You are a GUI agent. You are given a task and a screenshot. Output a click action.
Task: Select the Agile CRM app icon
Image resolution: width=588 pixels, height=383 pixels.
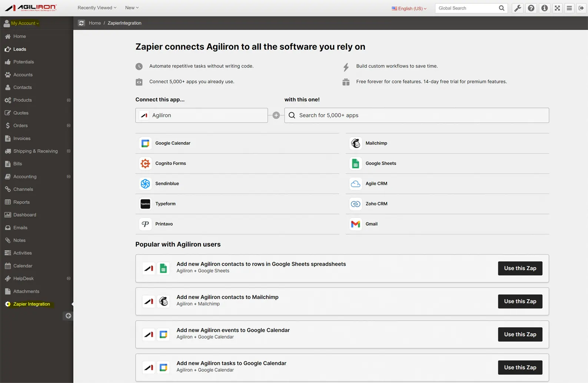(356, 184)
